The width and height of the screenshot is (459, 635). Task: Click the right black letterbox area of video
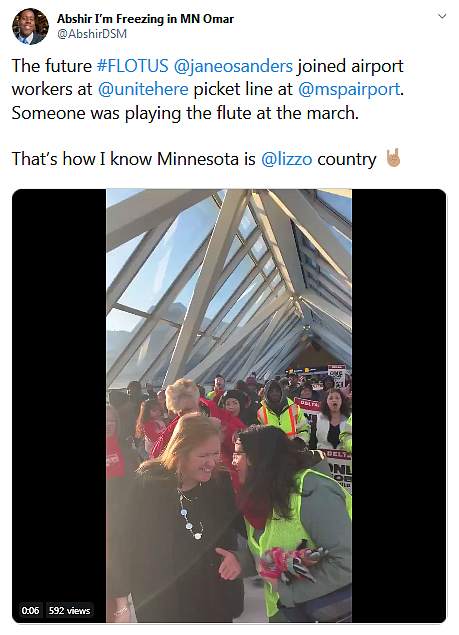click(x=399, y=405)
